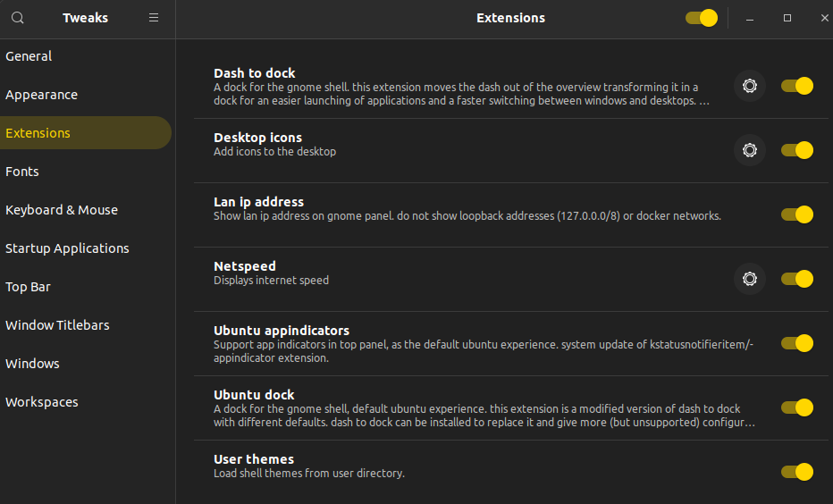Toggle the Lan ip address extension
Screen dimensions: 833x504
[797, 214]
